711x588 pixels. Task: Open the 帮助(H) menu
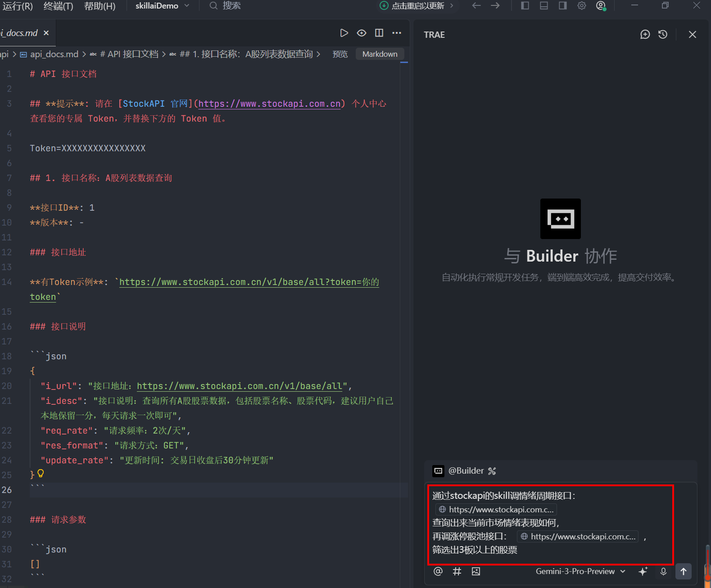pyautogui.click(x=100, y=6)
